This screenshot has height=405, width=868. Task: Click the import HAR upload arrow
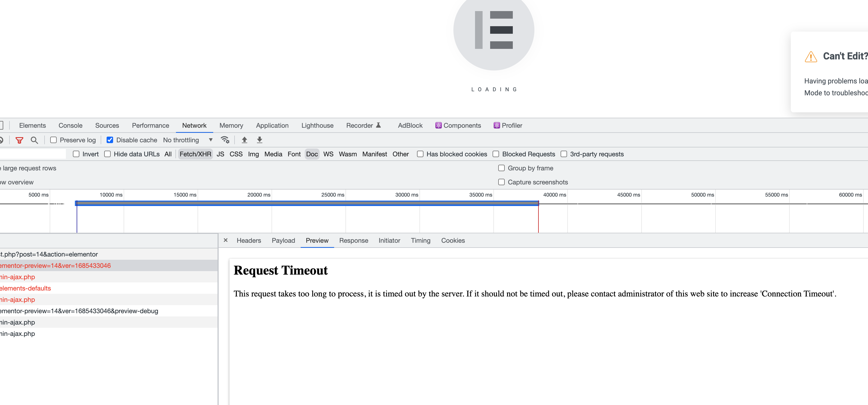point(245,140)
